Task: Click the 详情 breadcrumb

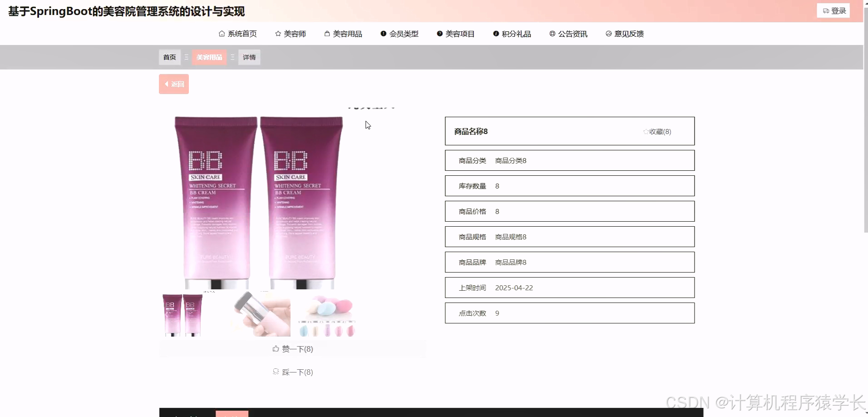Action: (x=249, y=57)
